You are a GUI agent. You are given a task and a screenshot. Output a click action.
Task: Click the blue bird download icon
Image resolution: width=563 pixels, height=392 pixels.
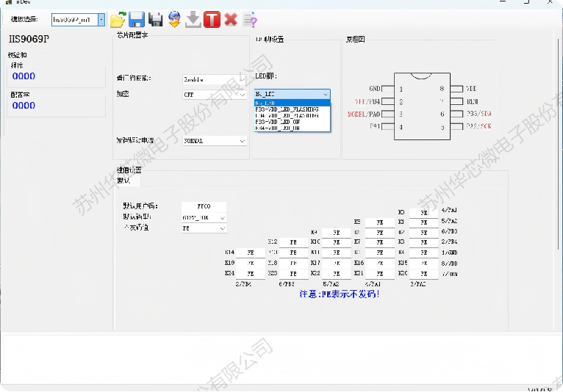point(174,19)
